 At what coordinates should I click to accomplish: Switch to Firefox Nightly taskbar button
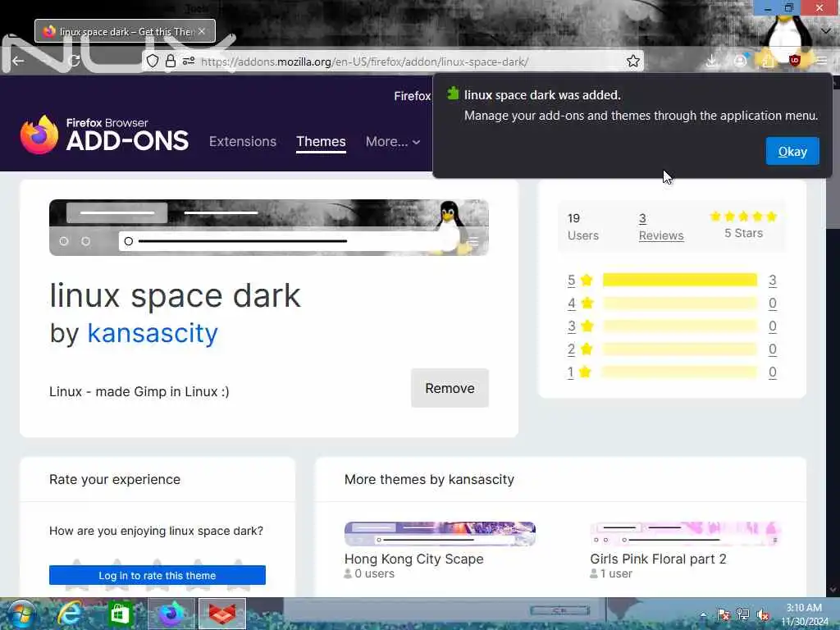point(171,614)
